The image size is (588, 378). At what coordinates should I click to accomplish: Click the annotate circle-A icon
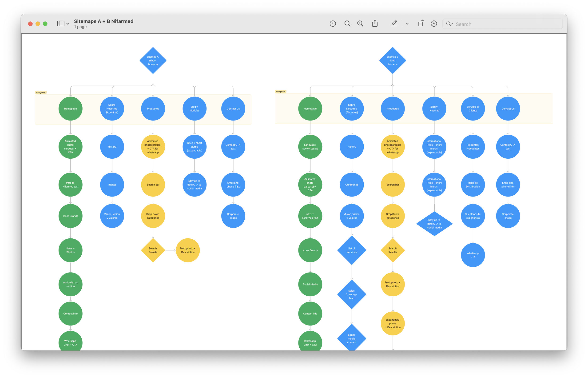tap(434, 24)
